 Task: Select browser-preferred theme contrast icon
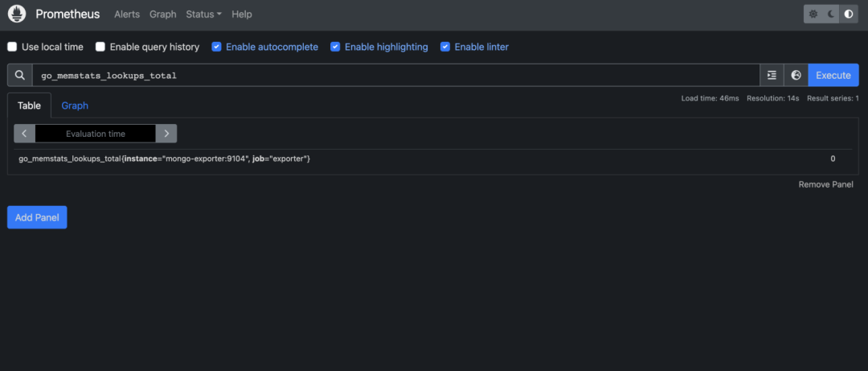[849, 14]
